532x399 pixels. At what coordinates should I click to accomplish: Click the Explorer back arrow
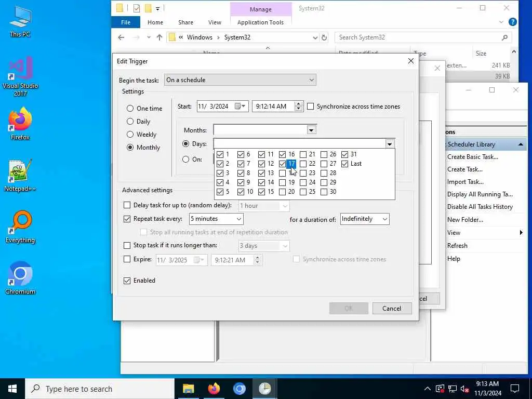tap(121, 37)
